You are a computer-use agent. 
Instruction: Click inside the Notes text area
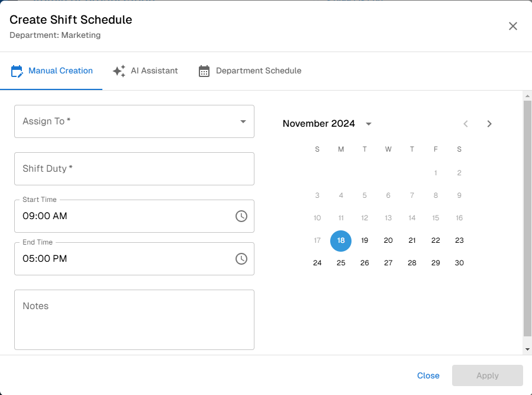(x=134, y=320)
